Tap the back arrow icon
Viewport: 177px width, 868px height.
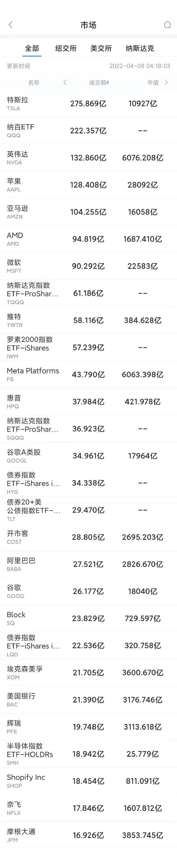pyautogui.click(x=10, y=25)
